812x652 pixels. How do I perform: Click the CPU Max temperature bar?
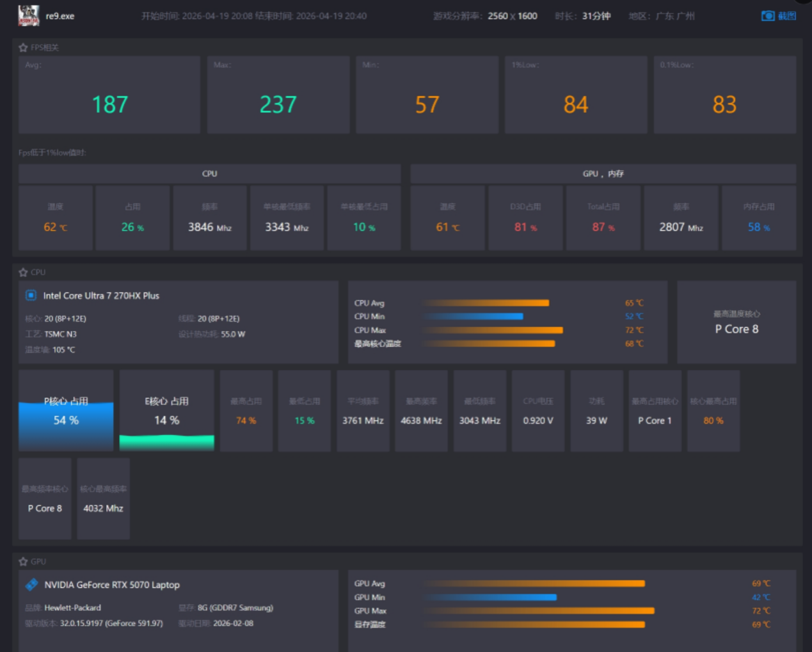492,330
